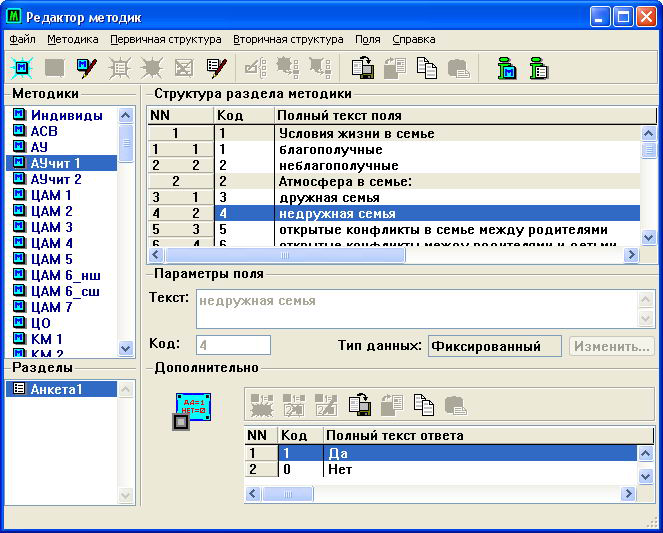Viewport: 663px width, 533px height.
Task: Click the M icon beside Индивиды
Action: point(19,115)
